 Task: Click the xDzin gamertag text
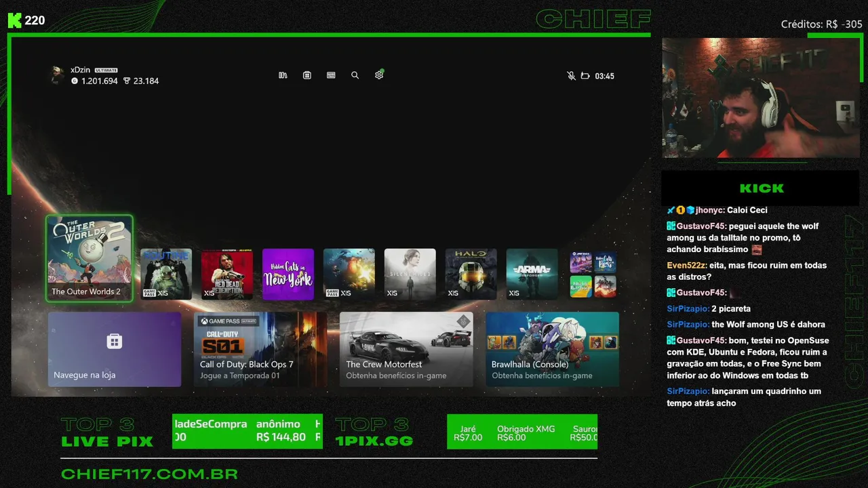pos(80,70)
